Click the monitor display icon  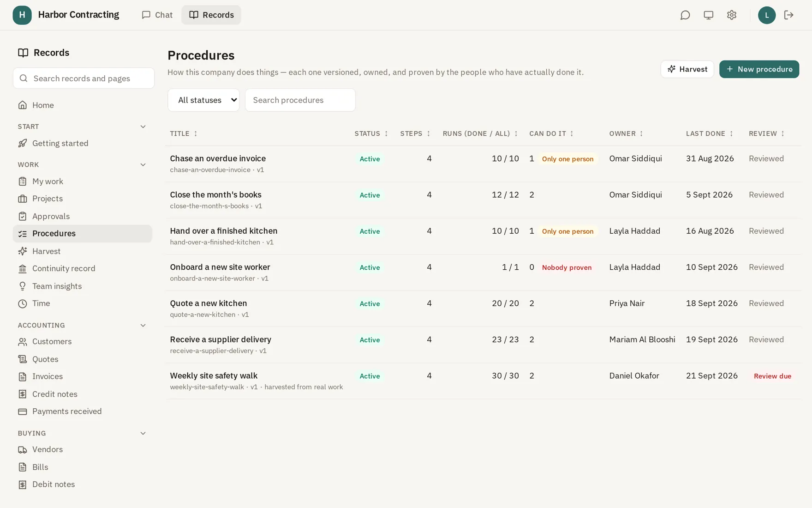click(x=708, y=15)
